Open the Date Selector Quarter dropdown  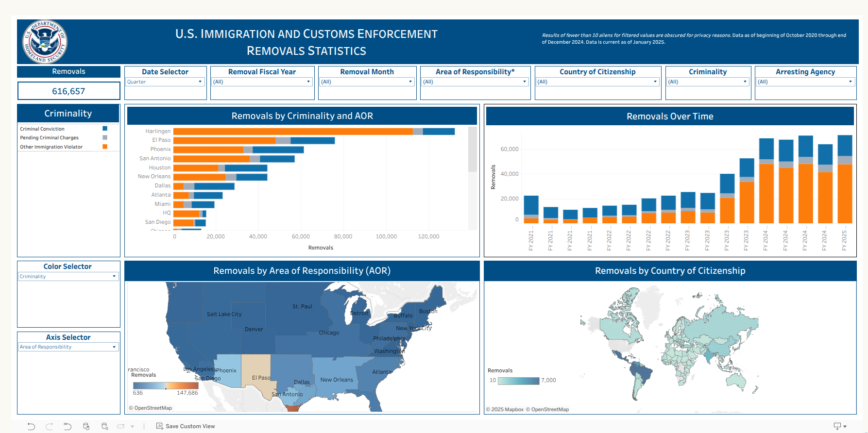[x=165, y=82]
